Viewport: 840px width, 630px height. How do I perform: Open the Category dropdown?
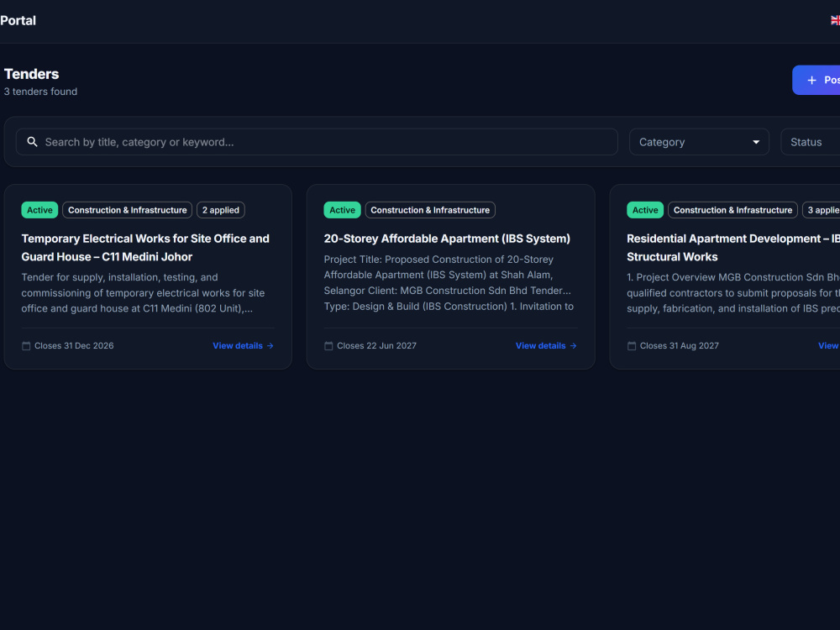[699, 142]
